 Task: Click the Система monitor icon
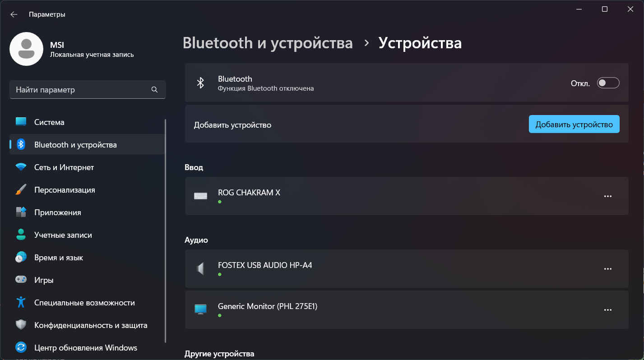coord(21,122)
